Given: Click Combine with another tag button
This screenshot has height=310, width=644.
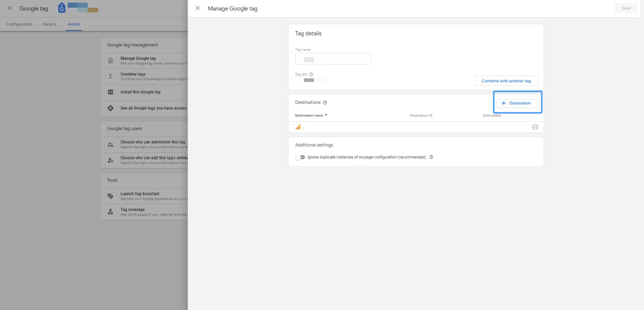Looking at the screenshot, I should (506, 81).
